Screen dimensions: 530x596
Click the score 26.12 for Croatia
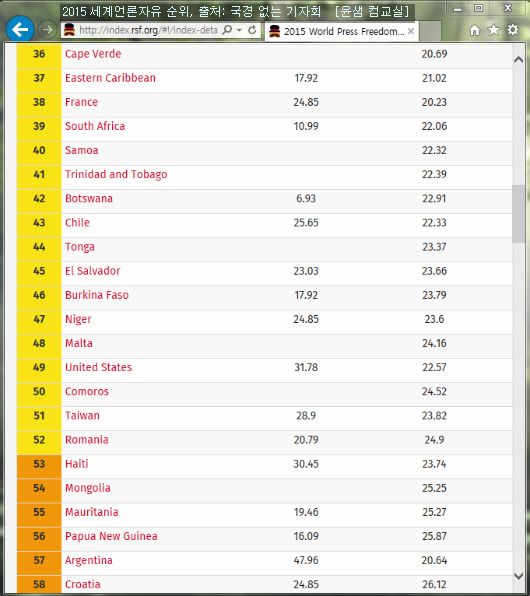(x=434, y=584)
